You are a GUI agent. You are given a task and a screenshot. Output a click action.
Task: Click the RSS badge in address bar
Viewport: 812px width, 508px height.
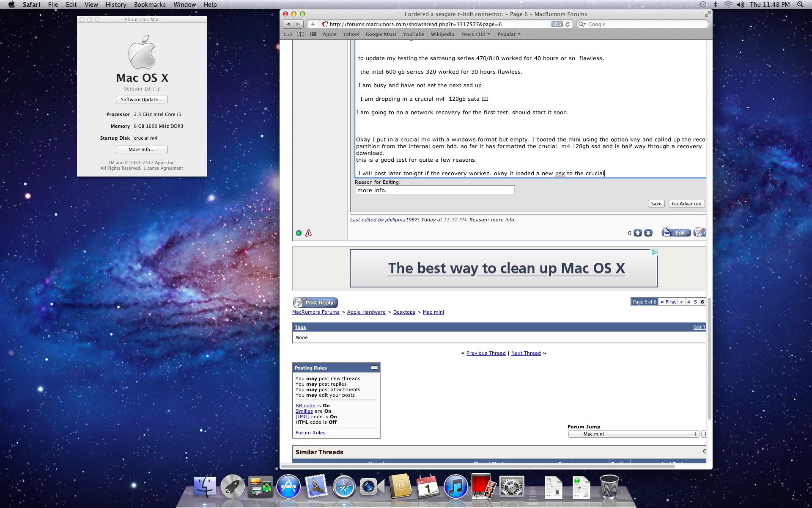tap(557, 24)
